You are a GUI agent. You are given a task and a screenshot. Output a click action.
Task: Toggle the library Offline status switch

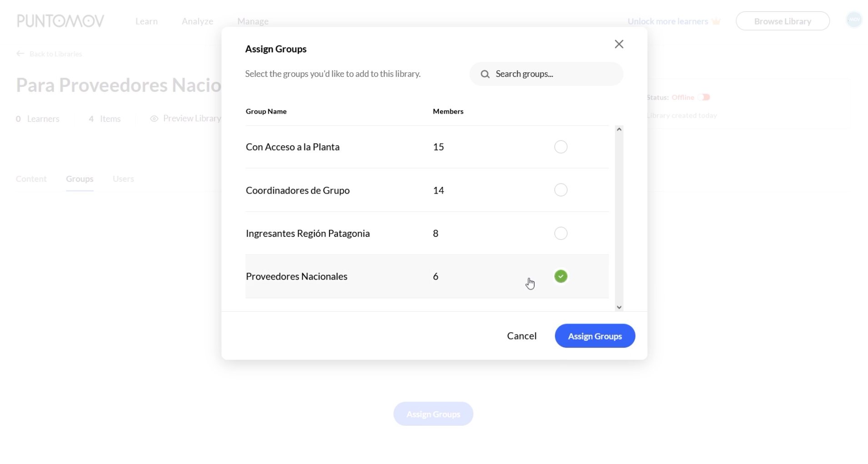point(704,97)
